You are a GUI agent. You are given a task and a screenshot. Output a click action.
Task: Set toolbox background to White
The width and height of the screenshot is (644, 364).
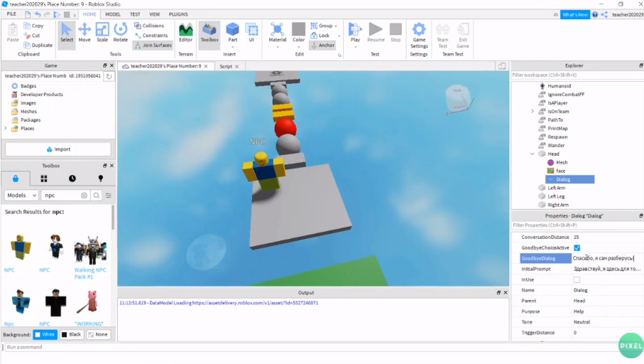(x=45, y=334)
